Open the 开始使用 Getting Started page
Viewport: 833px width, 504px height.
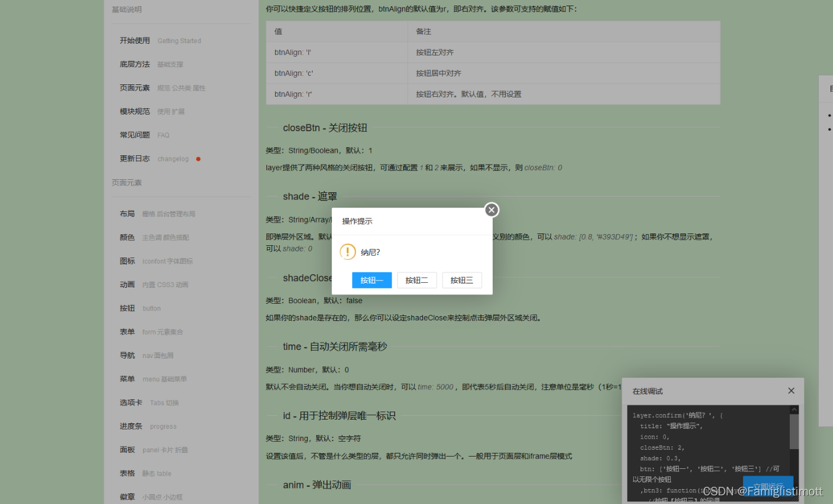coord(135,40)
